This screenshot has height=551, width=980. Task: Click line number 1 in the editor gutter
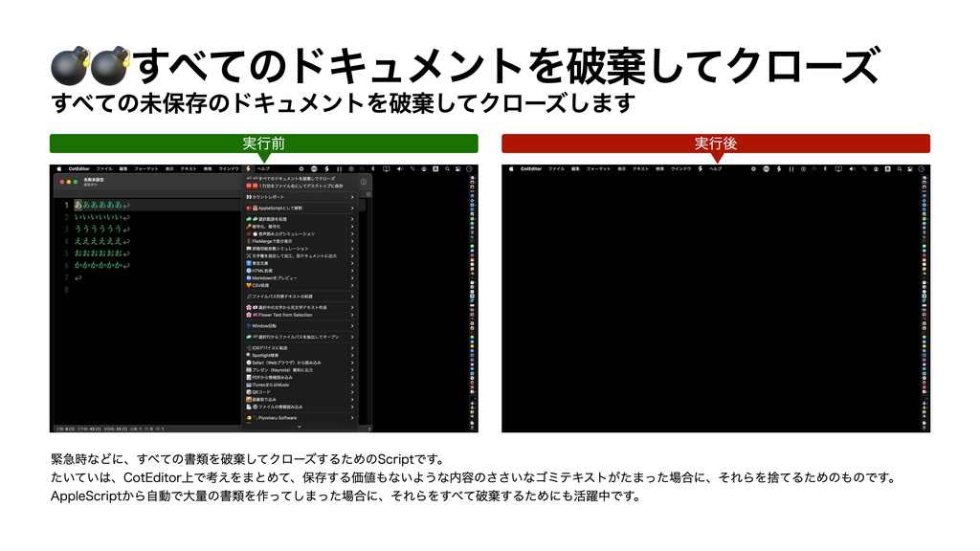pyautogui.click(x=67, y=205)
